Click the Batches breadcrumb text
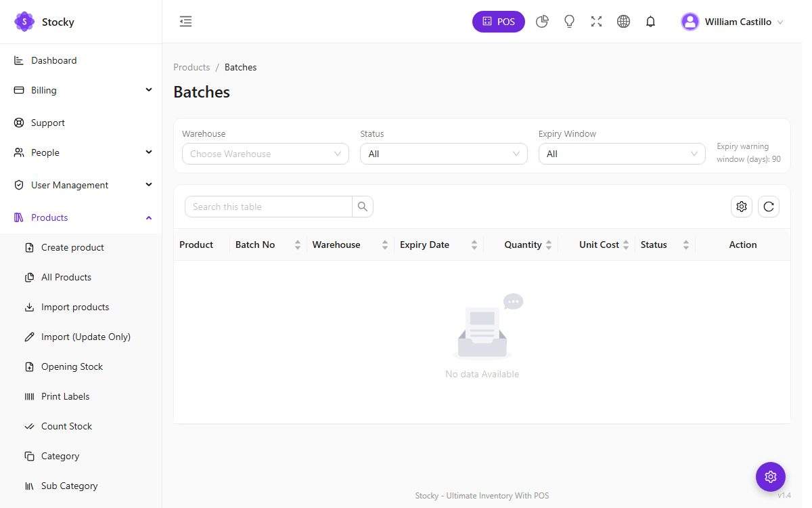The height and width of the screenshot is (508, 812). 240,67
